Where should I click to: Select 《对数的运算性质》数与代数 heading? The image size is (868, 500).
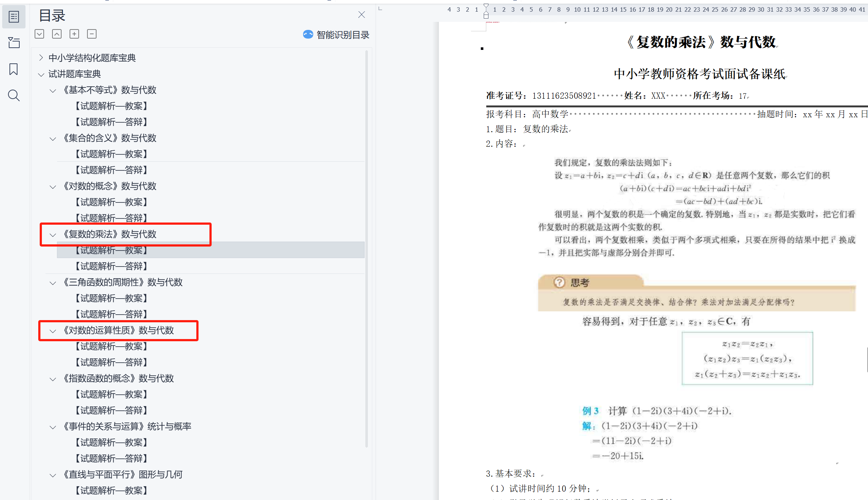pyautogui.click(x=118, y=330)
